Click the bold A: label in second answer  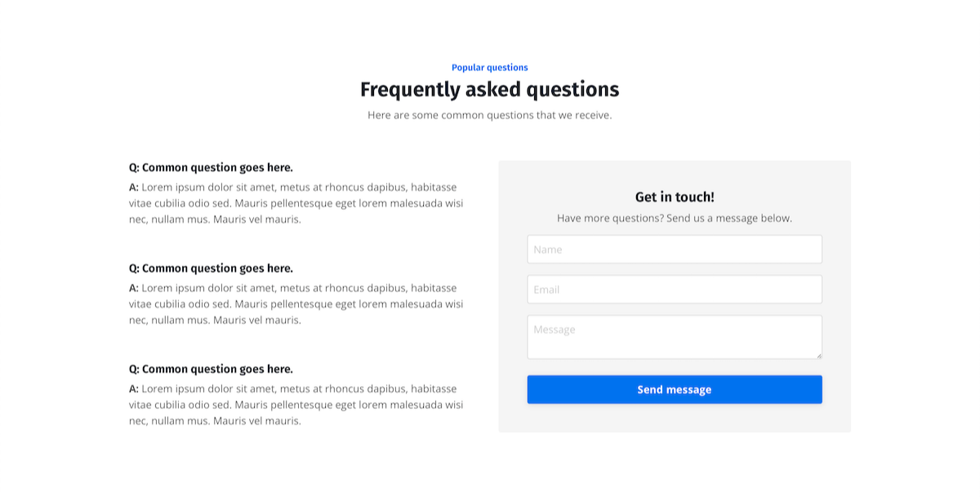[x=134, y=288]
